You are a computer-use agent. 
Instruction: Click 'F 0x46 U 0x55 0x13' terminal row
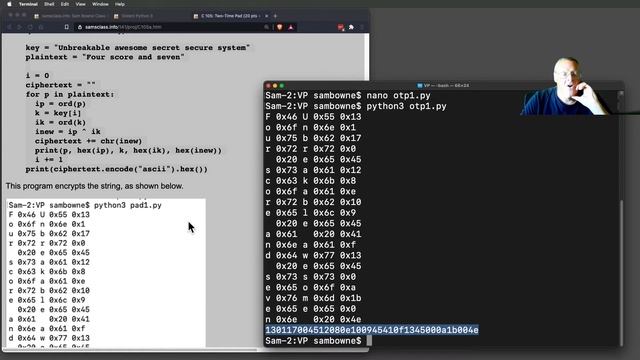[313, 117]
